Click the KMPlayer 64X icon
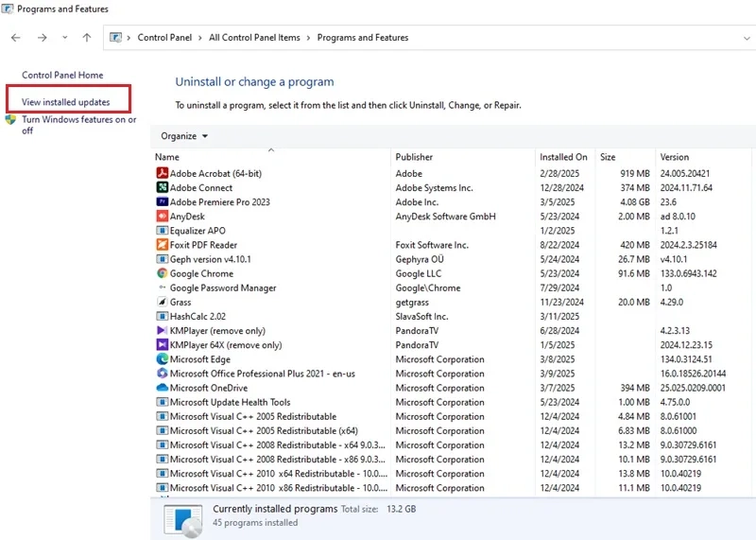 (x=162, y=344)
